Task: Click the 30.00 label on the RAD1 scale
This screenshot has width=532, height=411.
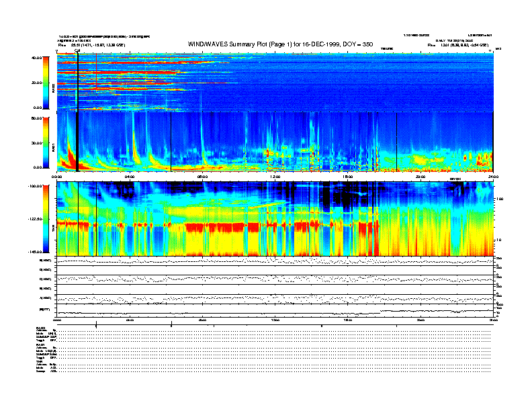Action: [36, 143]
